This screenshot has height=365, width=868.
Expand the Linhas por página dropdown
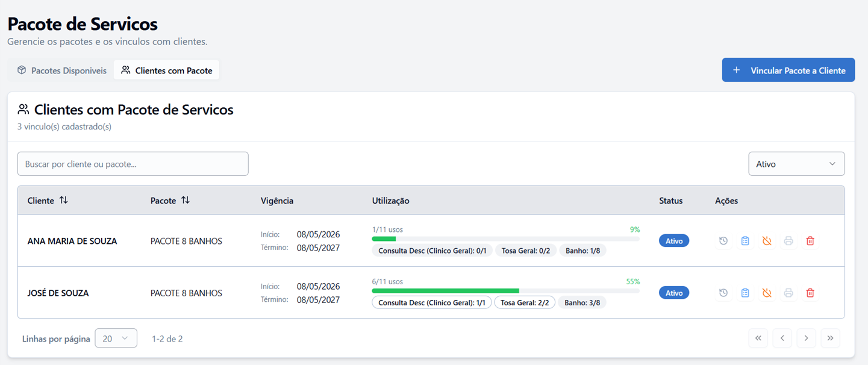click(116, 338)
